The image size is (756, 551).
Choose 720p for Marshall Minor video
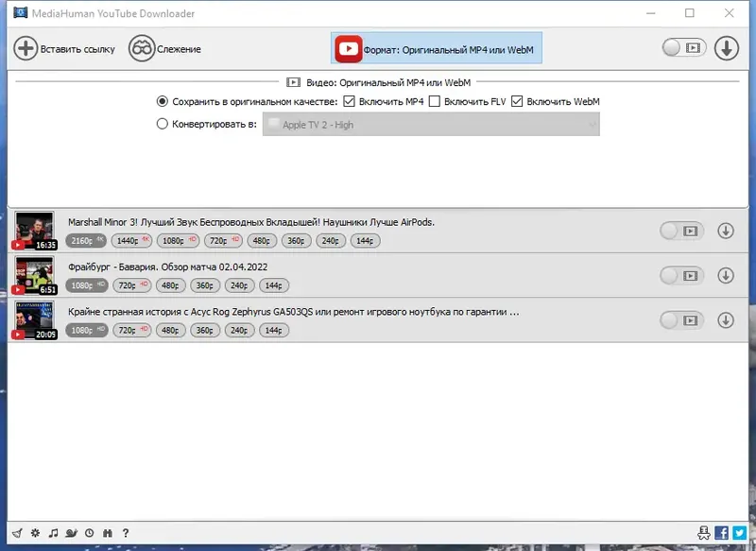click(x=223, y=241)
